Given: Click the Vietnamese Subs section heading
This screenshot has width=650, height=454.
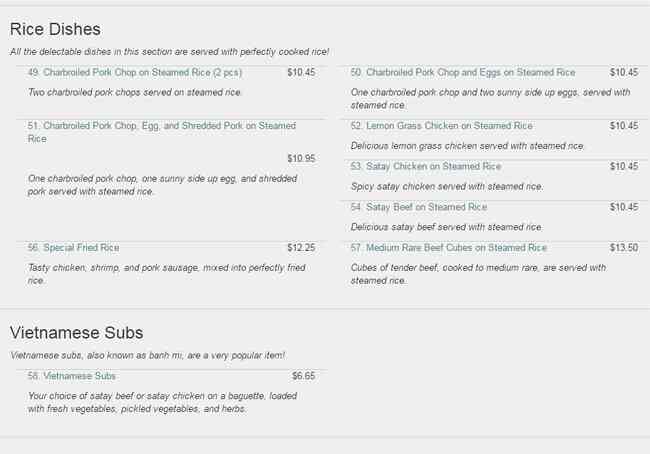Looking at the screenshot, I should click(76, 333).
